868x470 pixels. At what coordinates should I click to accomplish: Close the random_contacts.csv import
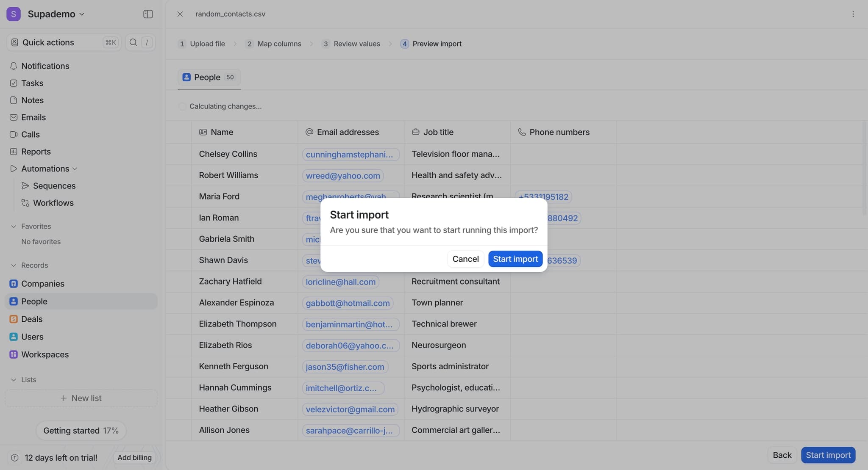tap(180, 14)
